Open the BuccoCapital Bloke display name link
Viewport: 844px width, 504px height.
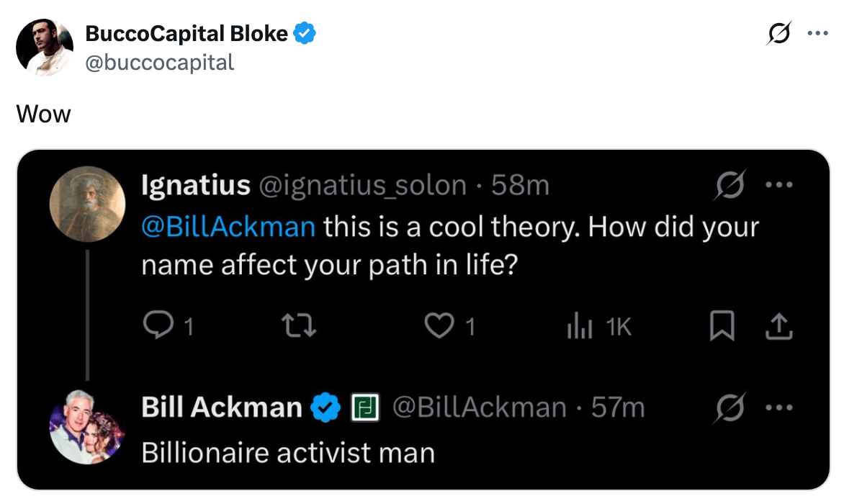pos(187,33)
